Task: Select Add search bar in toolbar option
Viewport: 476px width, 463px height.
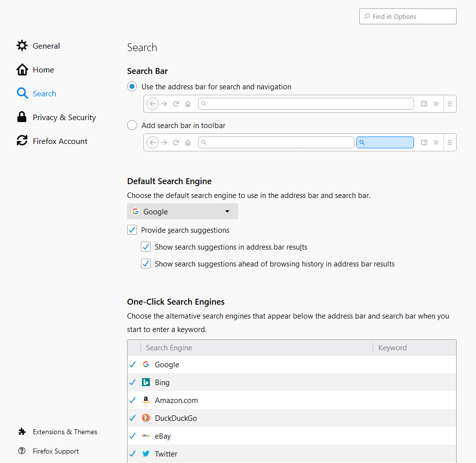Action: coord(132,125)
